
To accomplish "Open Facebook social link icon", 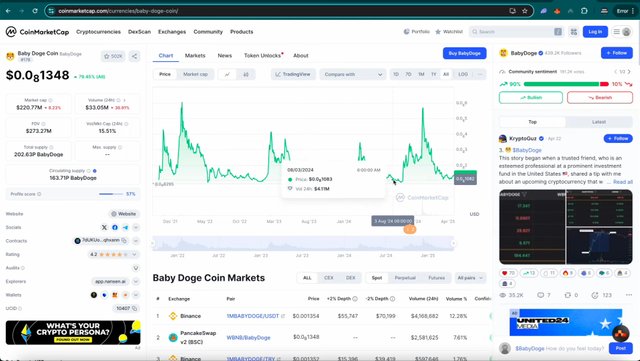I will (x=115, y=227).
